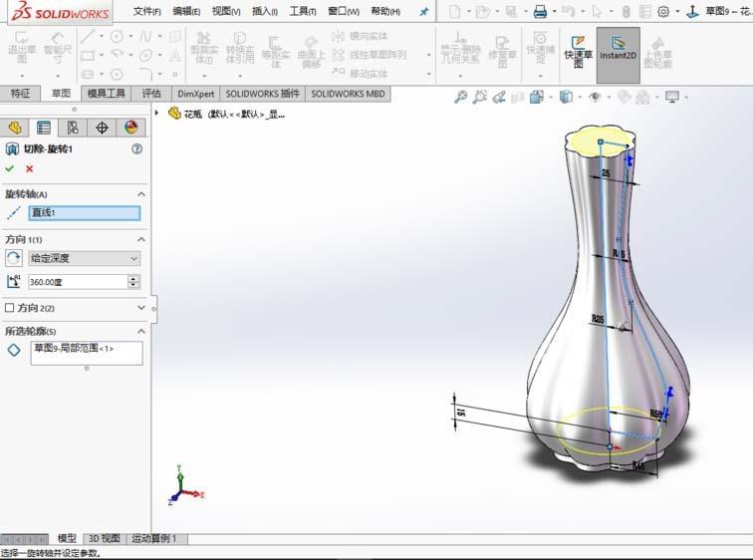
Task: Open the Options gear icon
Action: [663, 12]
